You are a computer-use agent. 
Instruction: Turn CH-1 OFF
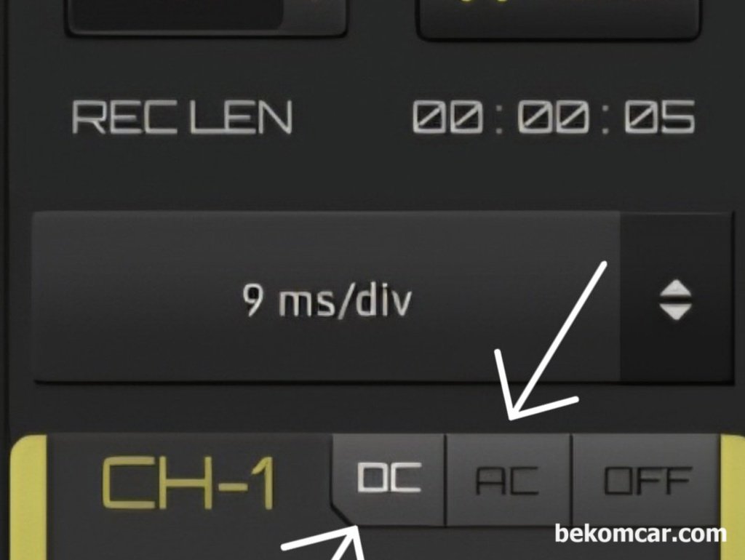click(x=646, y=480)
